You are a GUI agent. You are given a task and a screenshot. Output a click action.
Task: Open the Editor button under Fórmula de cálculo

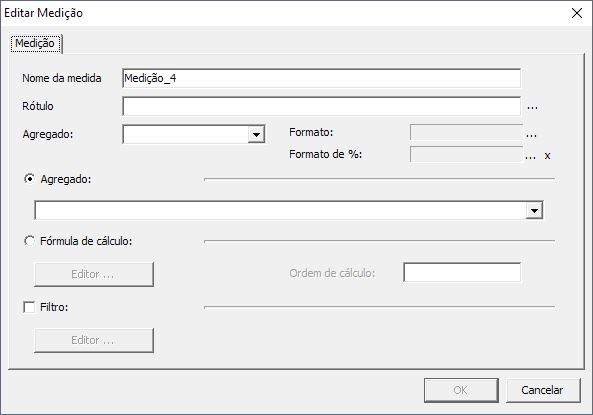[94, 274]
